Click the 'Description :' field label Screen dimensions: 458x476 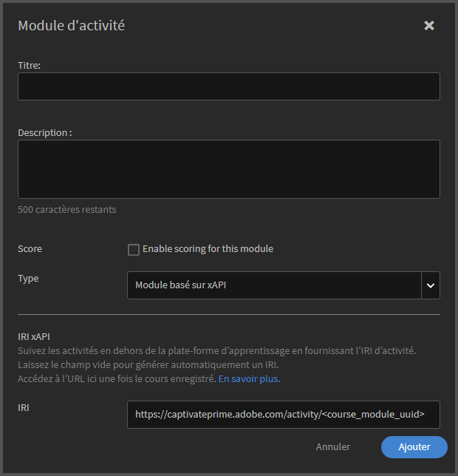44,133
